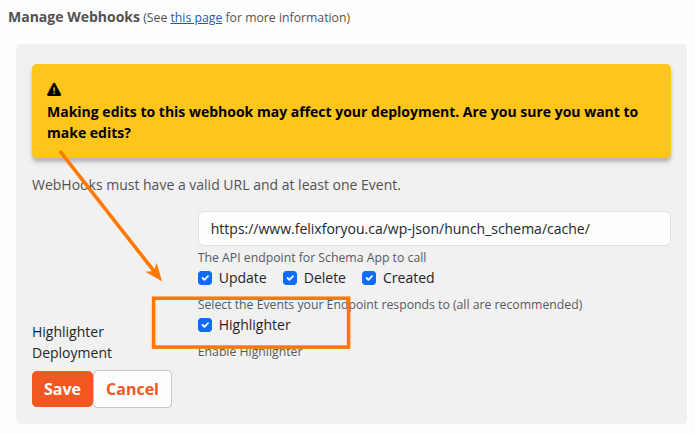Open the 'this page' information link
This screenshot has height=434, width=695.
coord(196,18)
